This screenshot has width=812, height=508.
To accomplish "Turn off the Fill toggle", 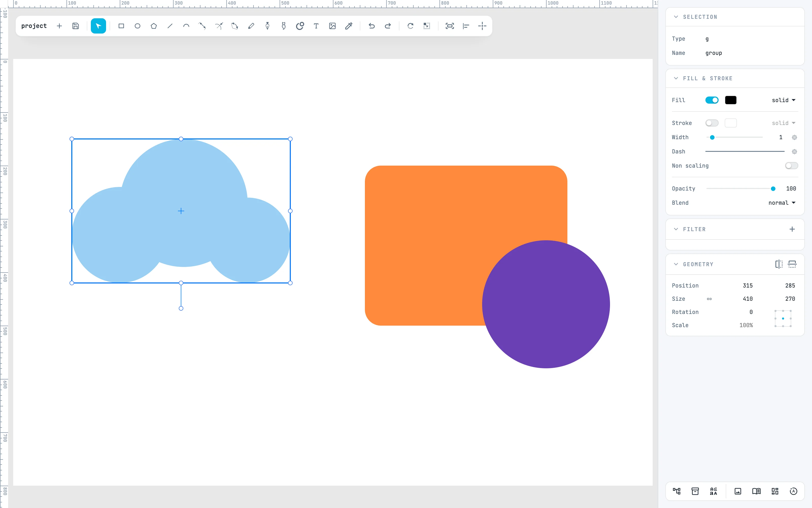I will [x=712, y=100].
